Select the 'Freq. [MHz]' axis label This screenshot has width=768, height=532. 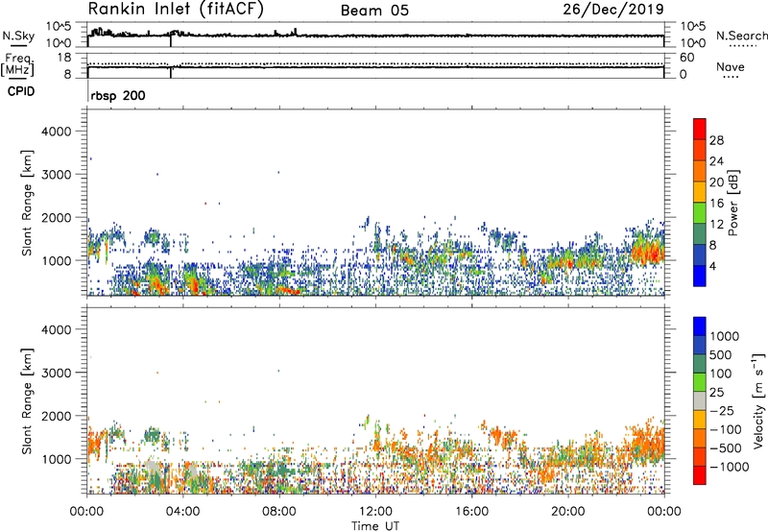(x=17, y=64)
